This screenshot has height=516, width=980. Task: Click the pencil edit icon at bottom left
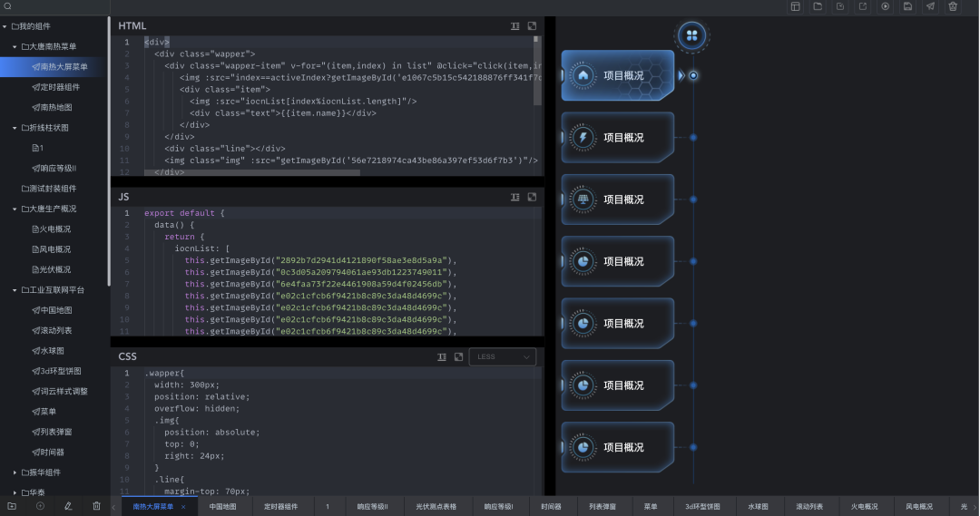point(68,505)
